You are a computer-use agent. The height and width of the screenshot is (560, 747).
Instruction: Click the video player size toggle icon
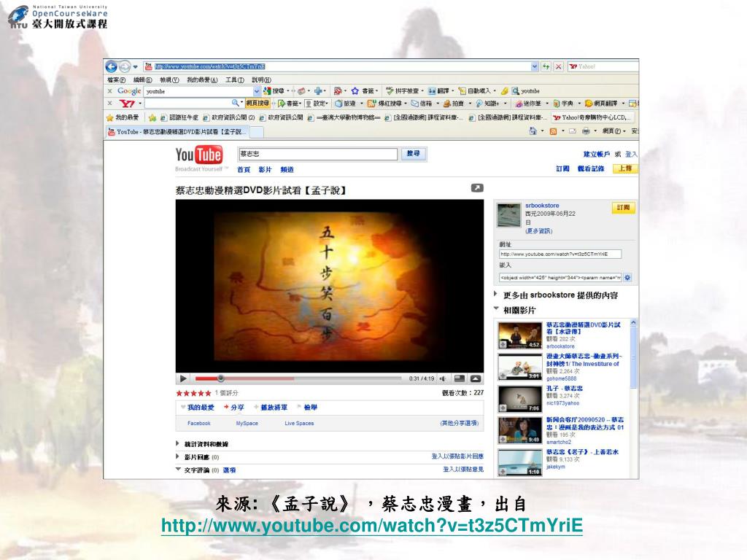click(460, 378)
